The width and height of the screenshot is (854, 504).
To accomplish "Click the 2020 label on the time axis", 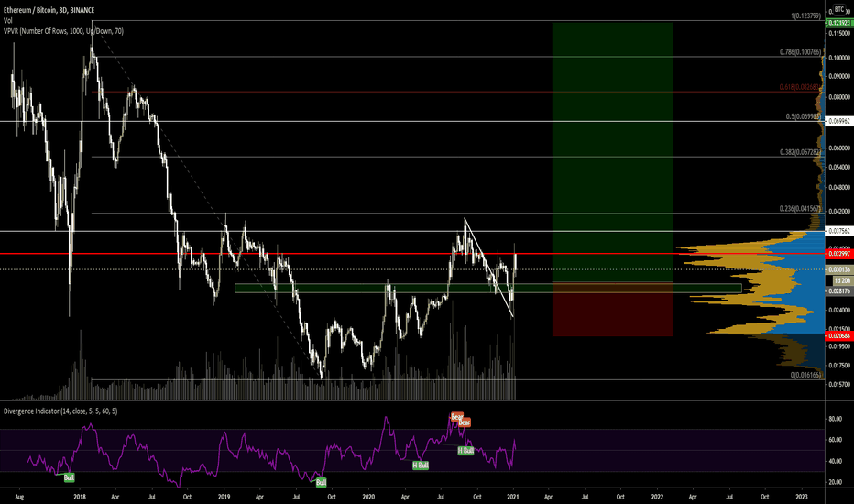I will 368,497.
